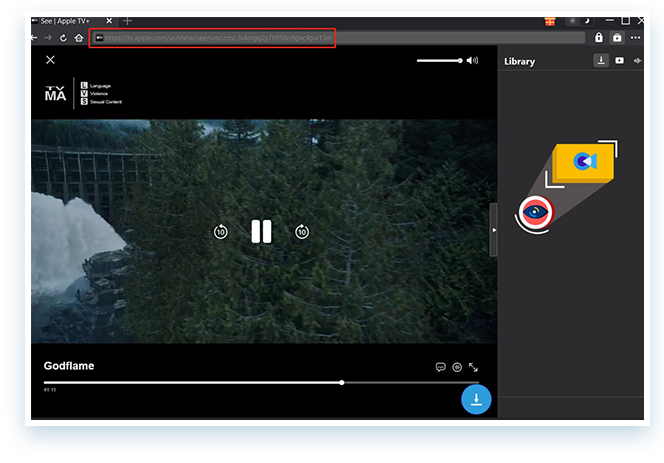The image size is (664, 463).
Task: Reload the page with the refresh icon
Action: coord(63,38)
